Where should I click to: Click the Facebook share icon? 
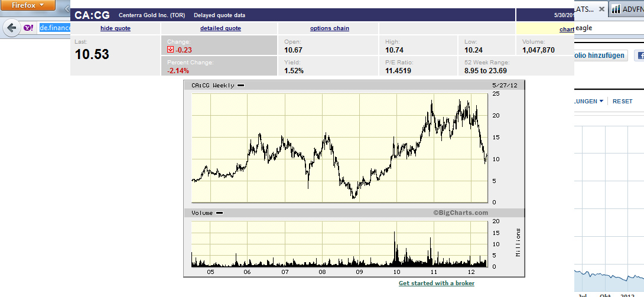[639, 56]
